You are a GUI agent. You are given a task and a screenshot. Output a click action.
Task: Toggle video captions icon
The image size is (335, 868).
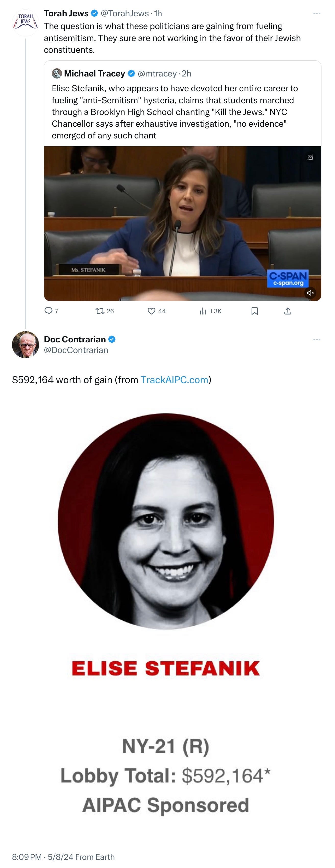click(x=310, y=157)
